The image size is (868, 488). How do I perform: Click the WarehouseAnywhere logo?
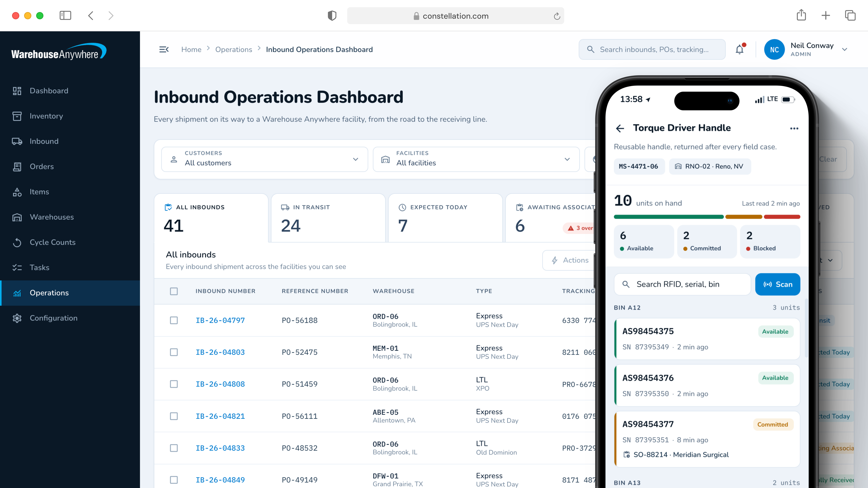point(59,52)
